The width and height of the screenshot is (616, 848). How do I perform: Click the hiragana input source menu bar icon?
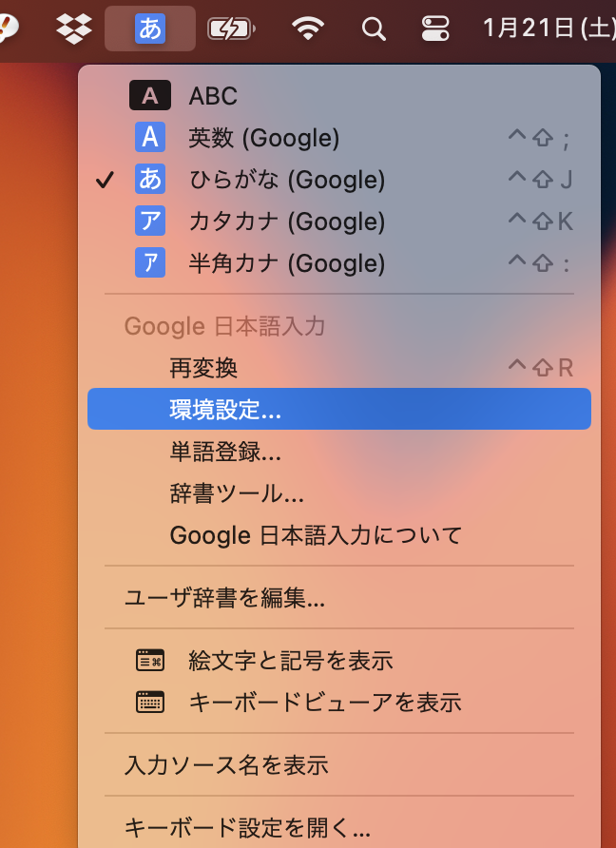click(150, 29)
